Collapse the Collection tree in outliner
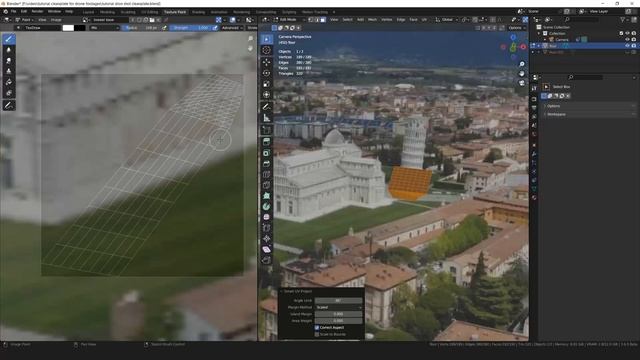The width and height of the screenshot is (640, 360). (x=539, y=33)
